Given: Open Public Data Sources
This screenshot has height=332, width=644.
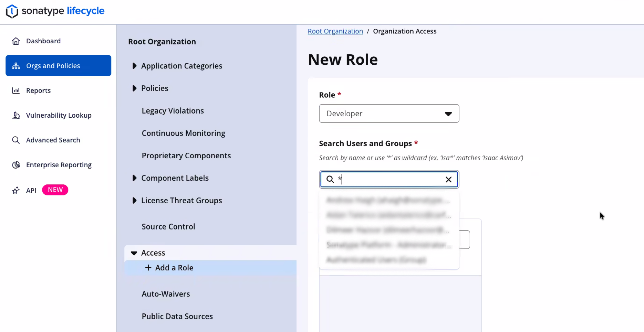Looking at the screenshot, I should pos(177,316).
